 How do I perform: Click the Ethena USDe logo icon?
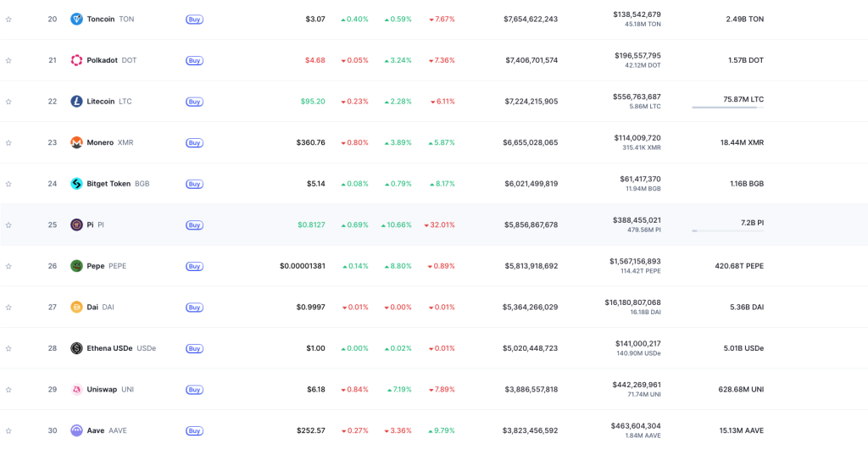(76, 348)
